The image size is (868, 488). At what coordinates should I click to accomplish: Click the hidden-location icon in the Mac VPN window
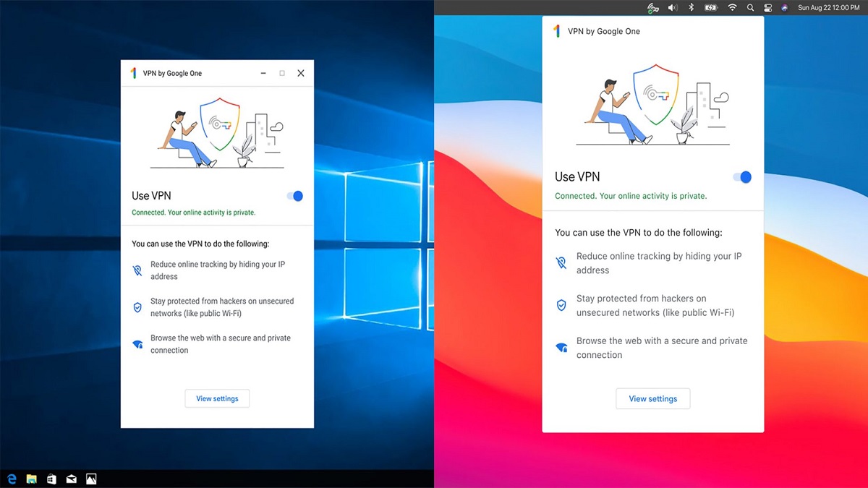561,263
